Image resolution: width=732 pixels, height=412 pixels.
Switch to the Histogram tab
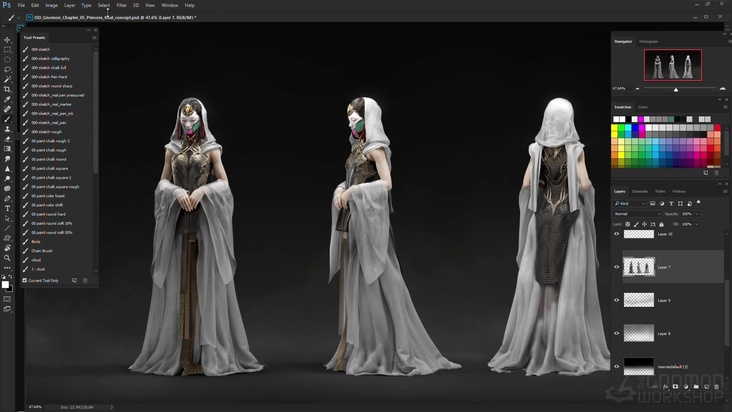point(648,42)
